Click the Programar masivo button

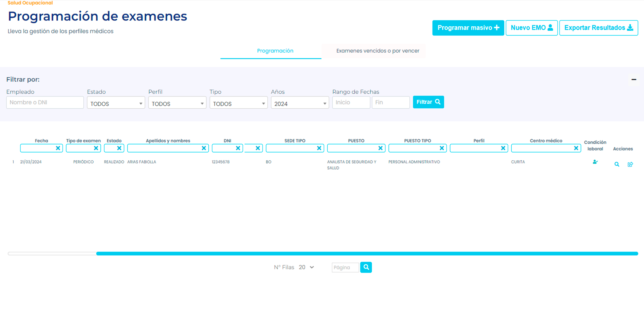[468, 28]
